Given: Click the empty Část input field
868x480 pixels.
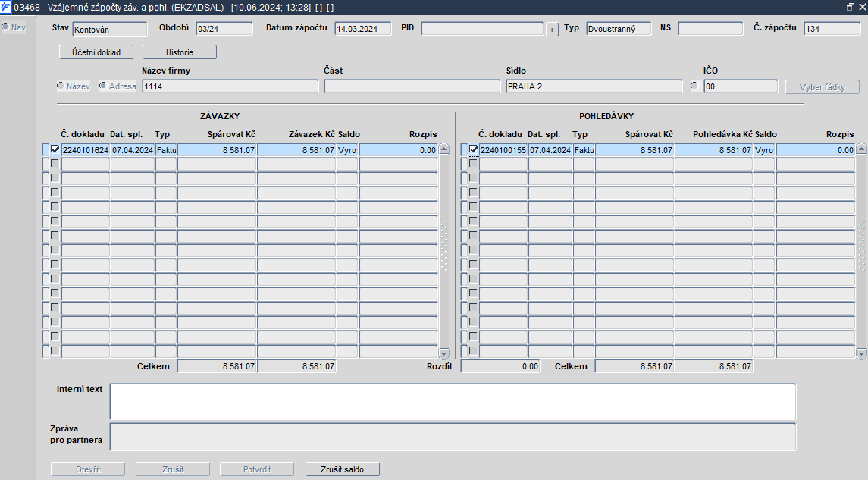Looking at the screenshot, I should tap(412, 86).
